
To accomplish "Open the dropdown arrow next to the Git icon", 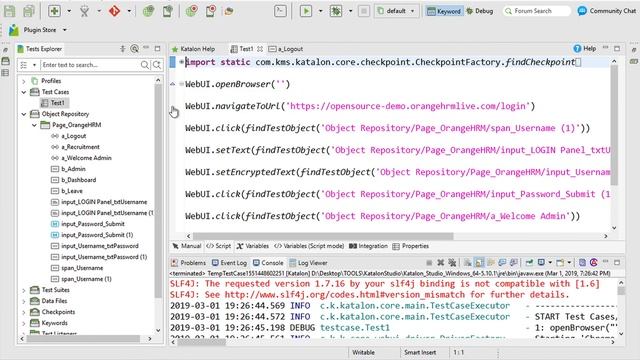I will (x=129, y=11).
